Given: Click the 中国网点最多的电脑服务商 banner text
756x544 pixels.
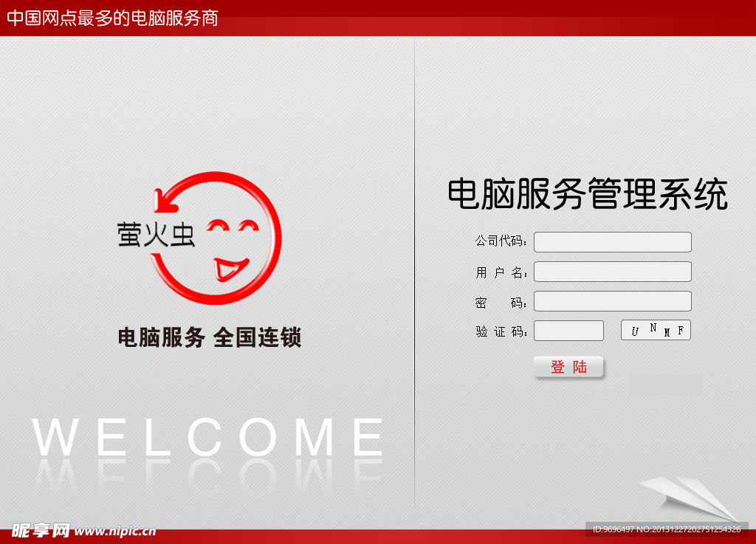Looking at the screenshot, I should (x=112, y=18).
